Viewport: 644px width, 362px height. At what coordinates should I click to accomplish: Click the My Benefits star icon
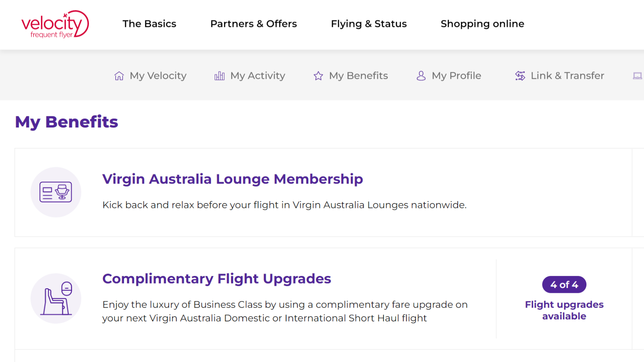(x=318, y=76)
